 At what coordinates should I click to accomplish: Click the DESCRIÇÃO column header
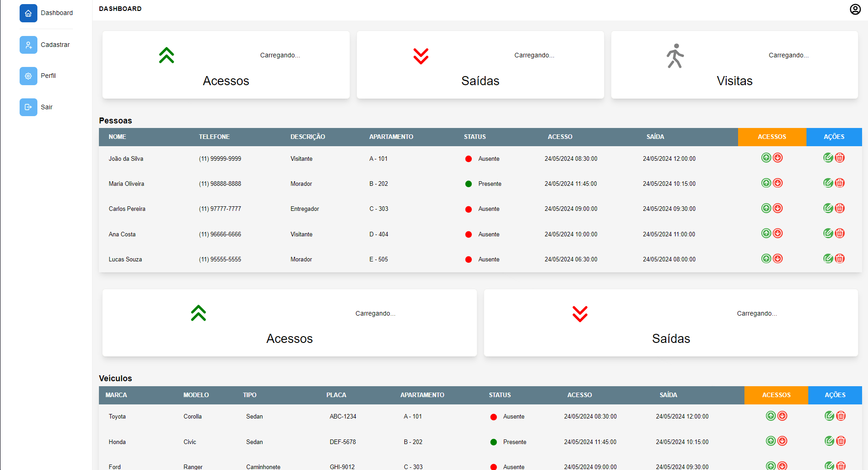(x=308, y=137)
